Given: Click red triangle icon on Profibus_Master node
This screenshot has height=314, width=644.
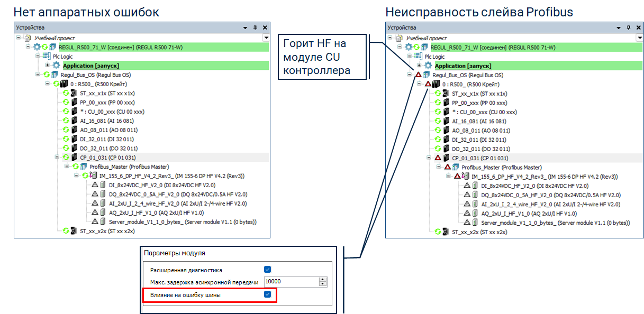Looking at the screenshot, I should (447, 168).
